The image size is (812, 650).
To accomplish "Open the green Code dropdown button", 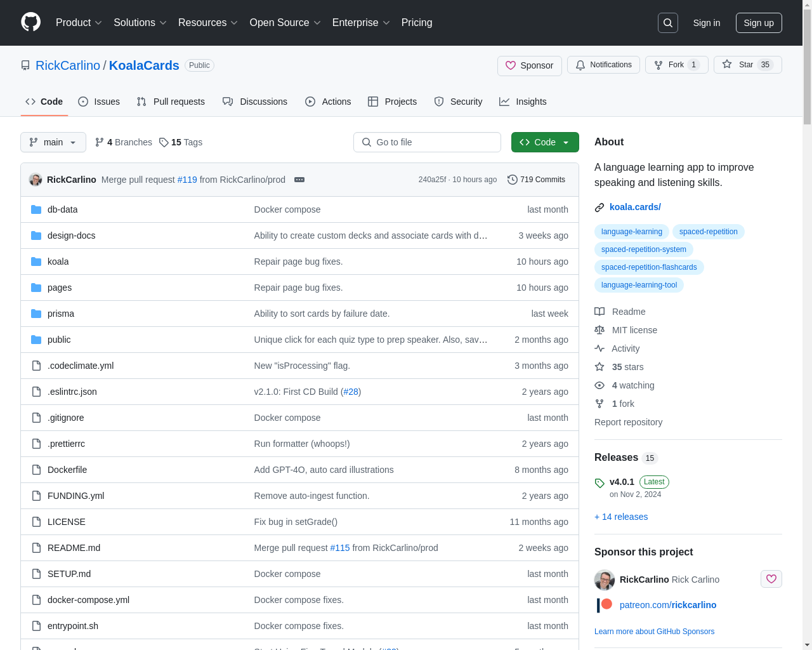I will coord(545,142).
